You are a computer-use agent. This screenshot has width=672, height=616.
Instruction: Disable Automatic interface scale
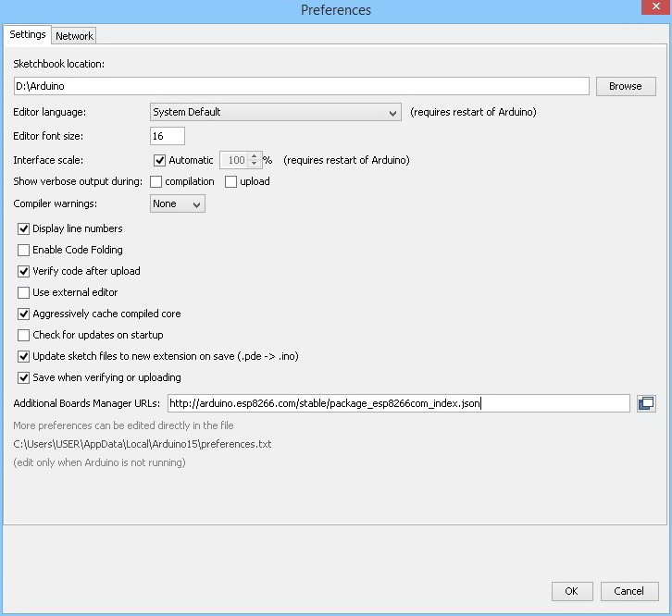tap(160, 160)
